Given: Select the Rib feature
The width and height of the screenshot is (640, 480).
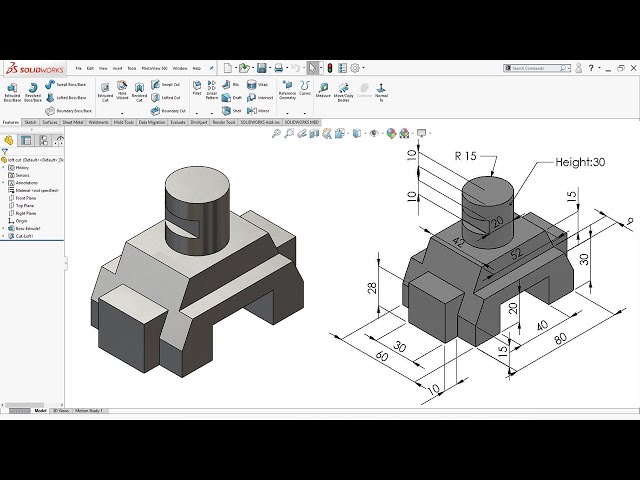Looking at the screenshot, I should pyautogui.click(x=231, y=84).
